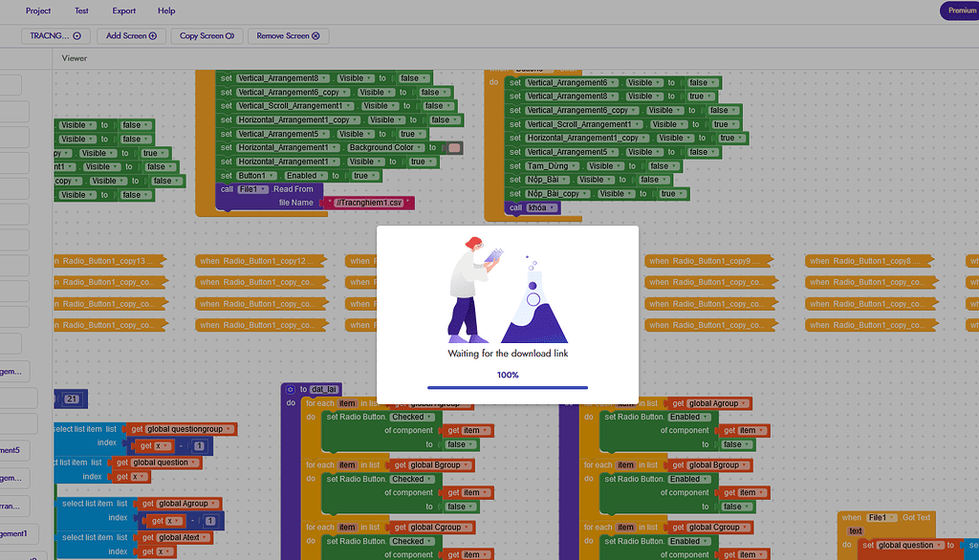Screen dimensions: 979x560
Task: Toggle the true value of Button1 Enabled
Action: 364,176
